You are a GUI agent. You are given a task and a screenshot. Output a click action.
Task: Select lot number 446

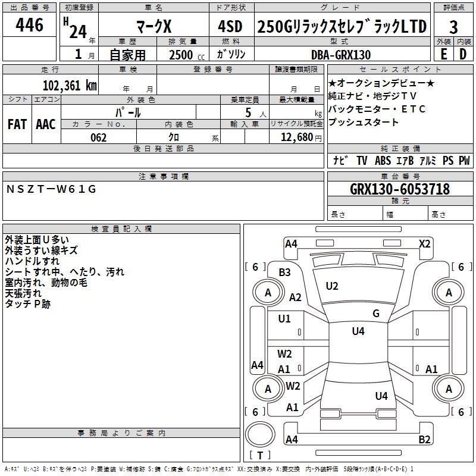click(29, 25)
